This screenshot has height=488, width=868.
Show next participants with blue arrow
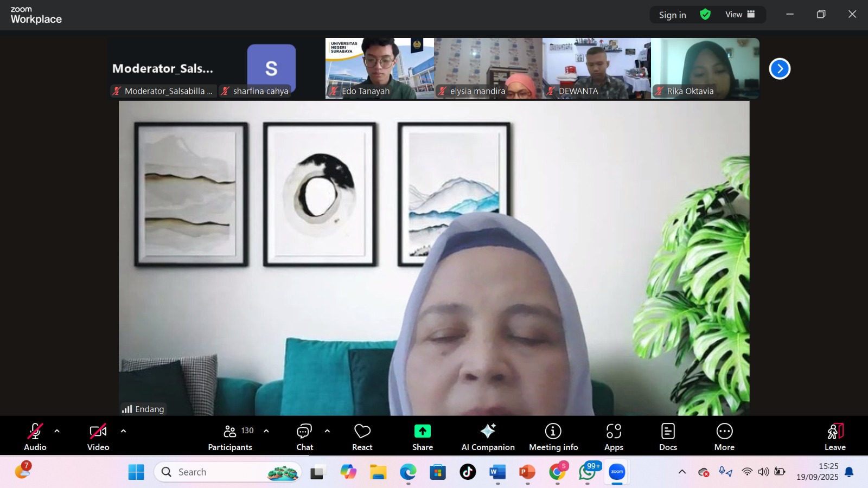(780, 69)
